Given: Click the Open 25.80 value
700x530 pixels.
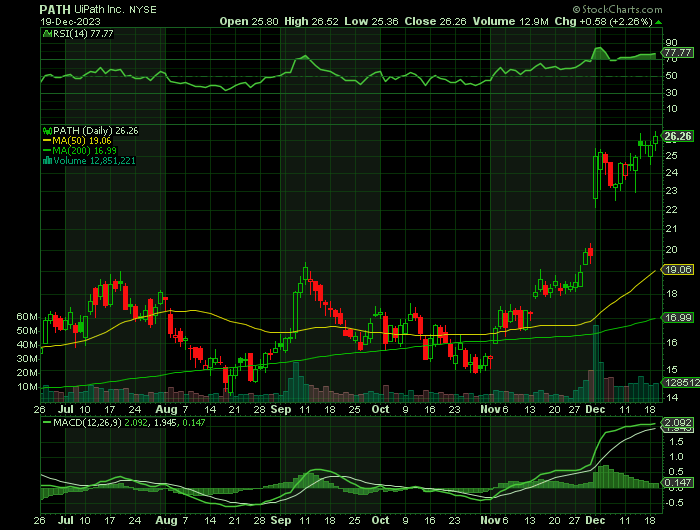Looking at the screenshot, I should click(249, 21).
